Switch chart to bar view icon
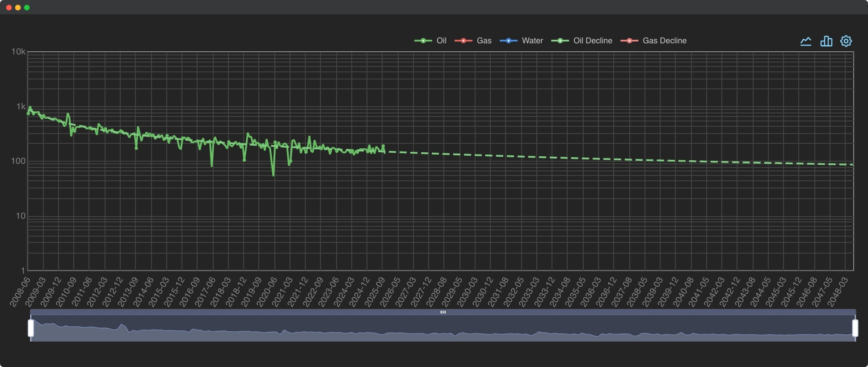868x367 pixels. pos(826,41)
